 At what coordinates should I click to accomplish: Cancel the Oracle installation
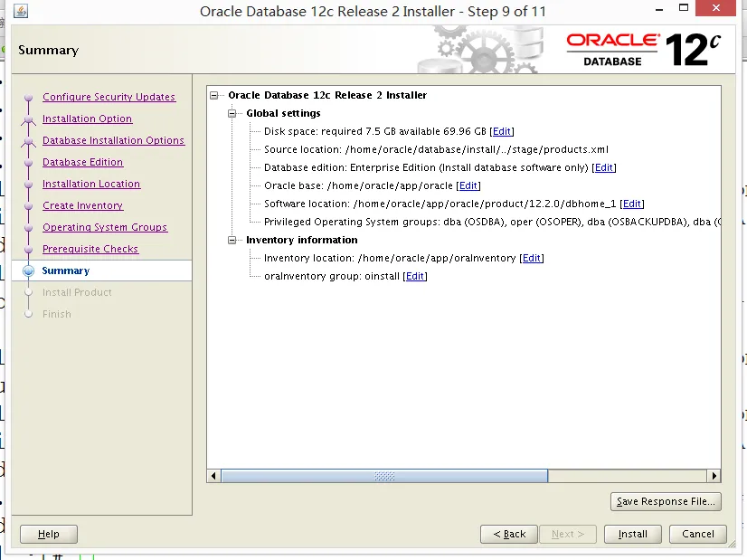(698, 535)
